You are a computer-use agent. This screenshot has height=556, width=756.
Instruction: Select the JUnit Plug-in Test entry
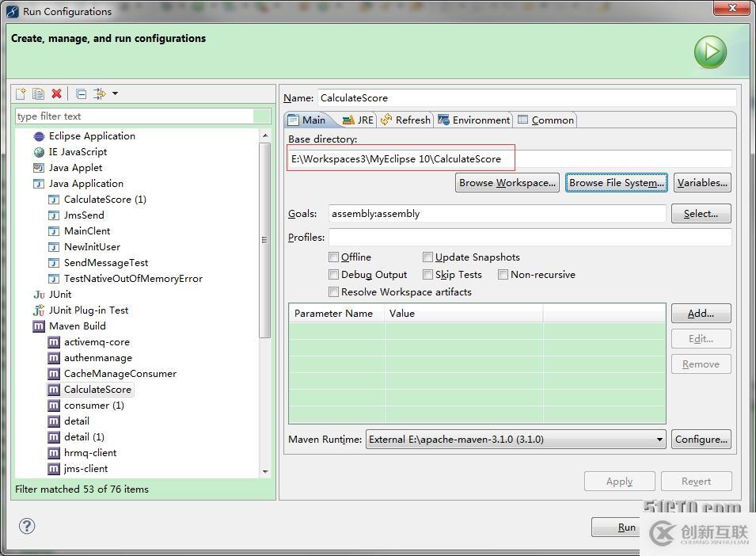pos(88,310)
